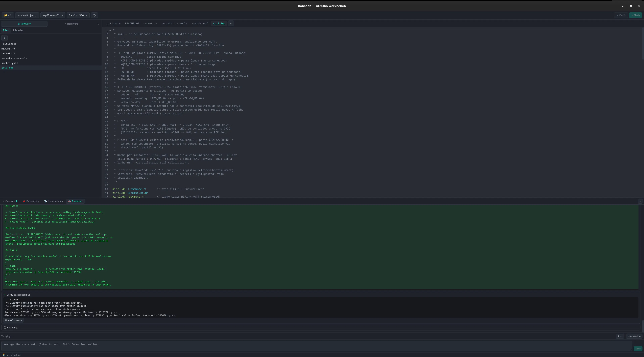Click the New Project… button

(27, 15)
